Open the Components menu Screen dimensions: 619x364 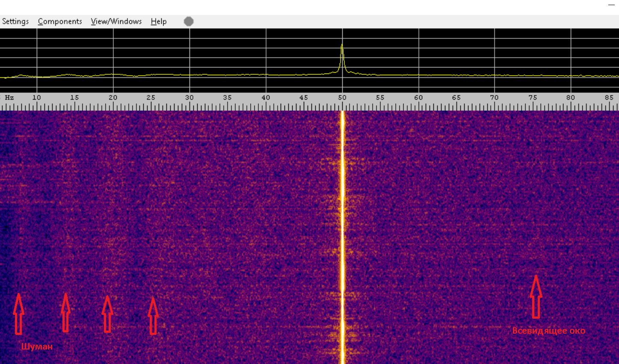tap(59, 21)
